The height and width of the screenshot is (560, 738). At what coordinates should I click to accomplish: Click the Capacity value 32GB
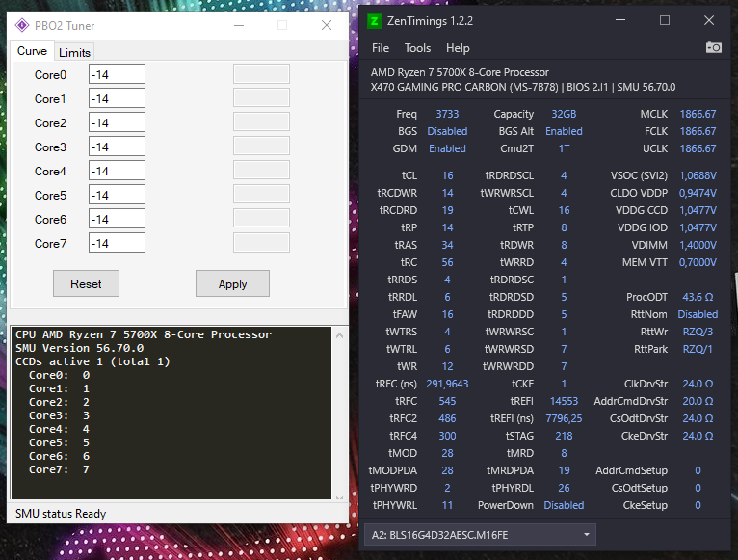coord(564,114)
